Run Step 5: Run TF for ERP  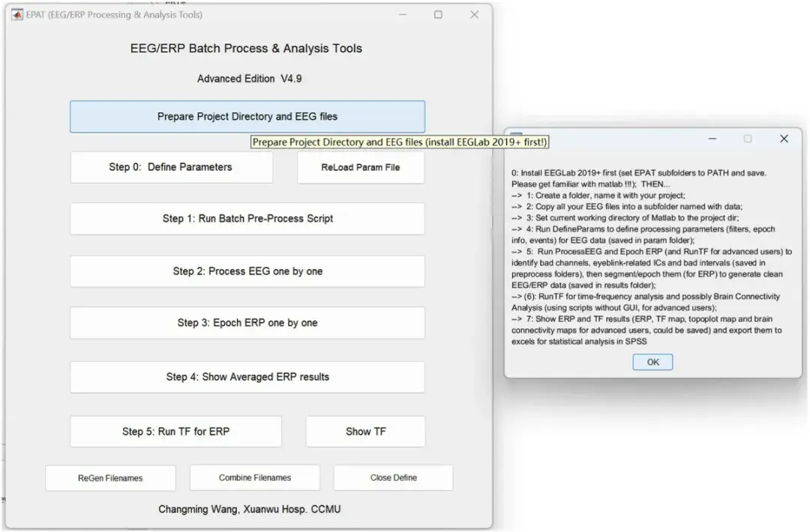pyautogui.click(x=175, y=431)
